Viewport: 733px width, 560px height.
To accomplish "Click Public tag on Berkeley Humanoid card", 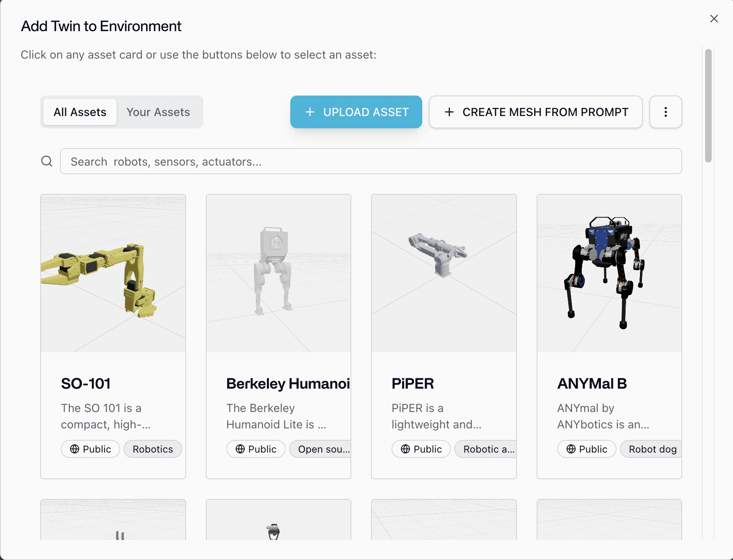I will tap(256, 449).
